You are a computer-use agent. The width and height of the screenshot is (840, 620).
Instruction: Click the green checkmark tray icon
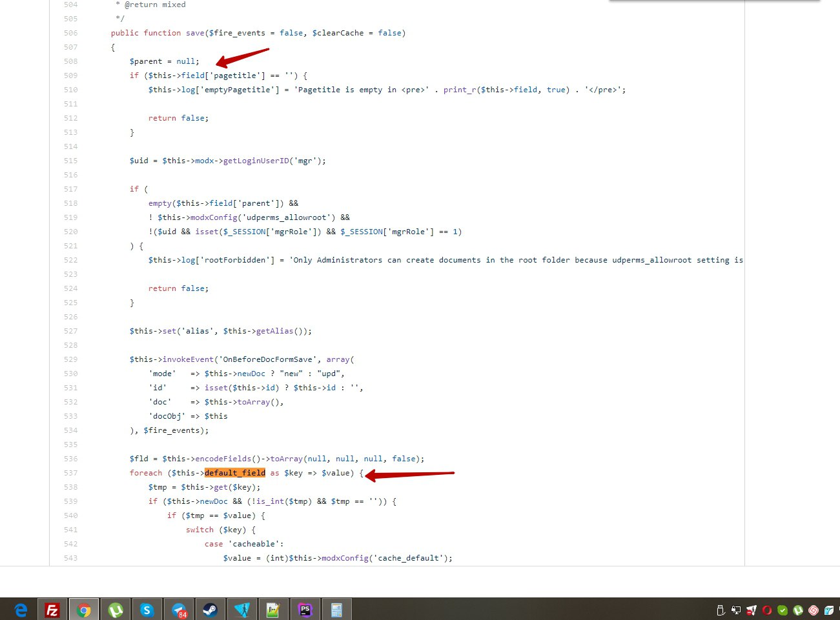point(783,610)
